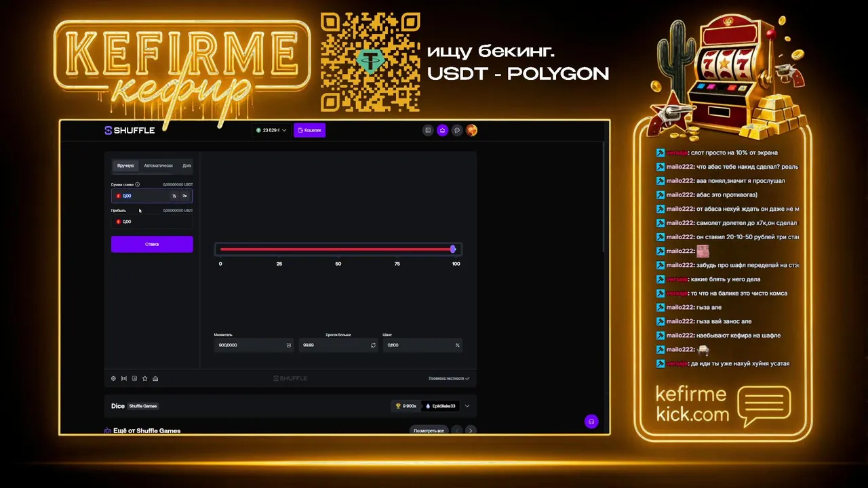
Task: Open the purple crown VIP icon
Action: point(442,130)
